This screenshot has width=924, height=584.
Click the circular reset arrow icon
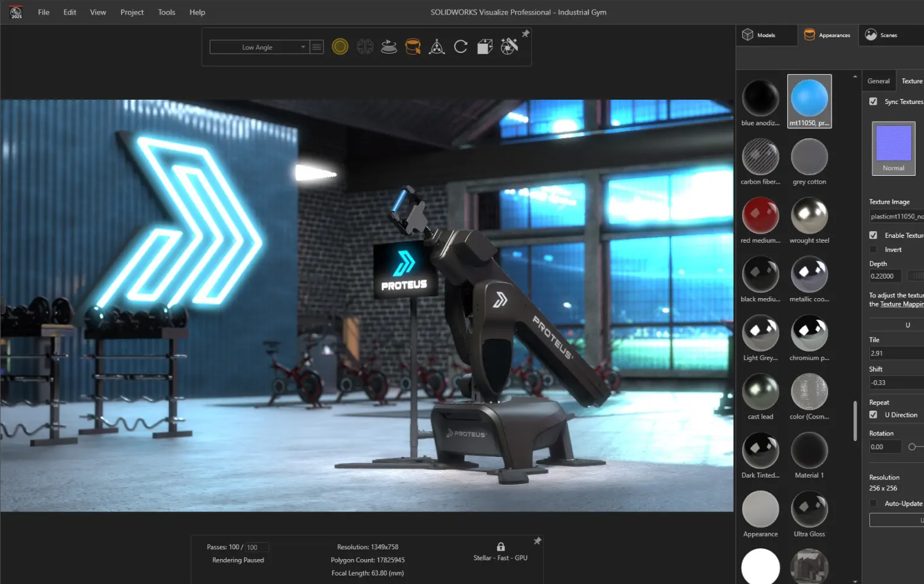461,47
